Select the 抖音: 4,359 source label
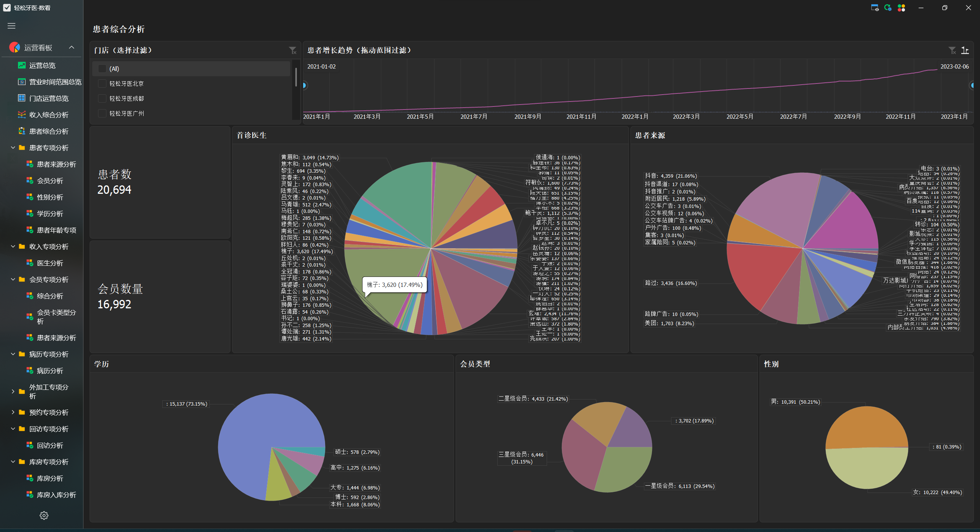This screenshot has width=980, height=532. (671, 176)
